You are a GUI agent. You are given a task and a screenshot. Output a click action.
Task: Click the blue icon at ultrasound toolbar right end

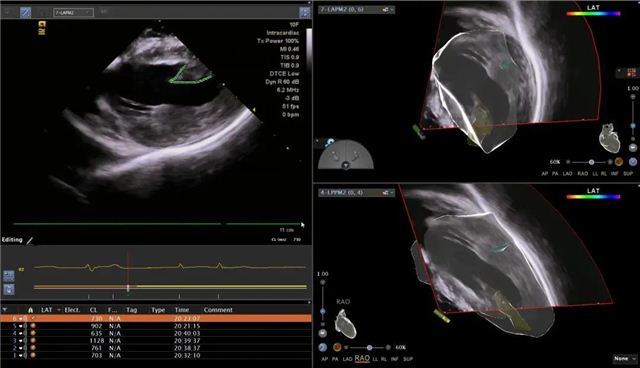point(305,13)
